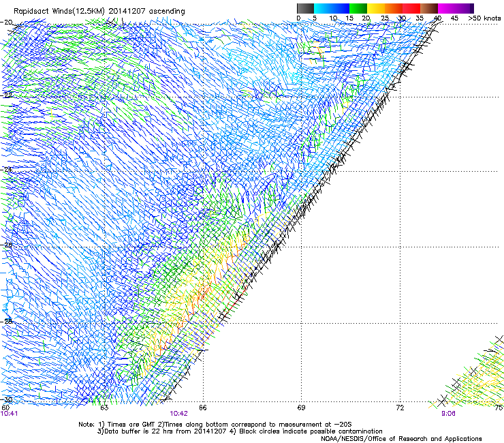The width and height of the screenshot is (504, 443).
Task: Choose the magenta 40-45 knots legend color
Action: tap(447, 8)
